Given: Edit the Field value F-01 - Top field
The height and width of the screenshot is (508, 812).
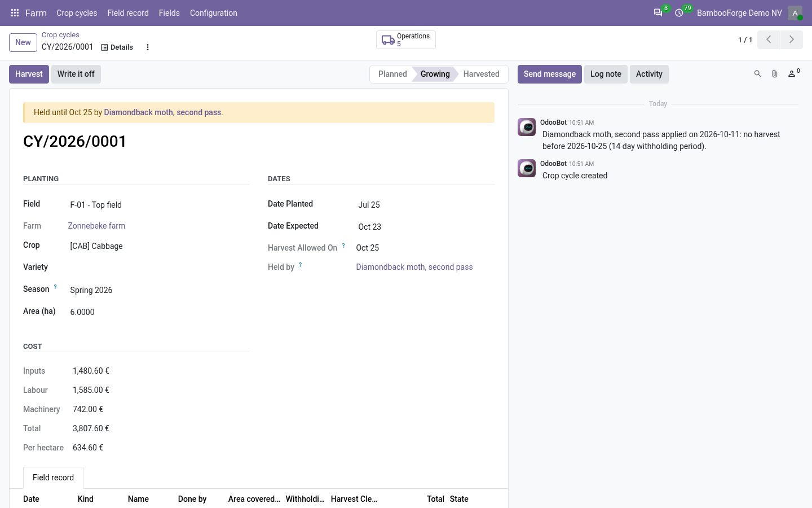Looking at the screenshot, I should pyautogui.click(x=160, y=205).
